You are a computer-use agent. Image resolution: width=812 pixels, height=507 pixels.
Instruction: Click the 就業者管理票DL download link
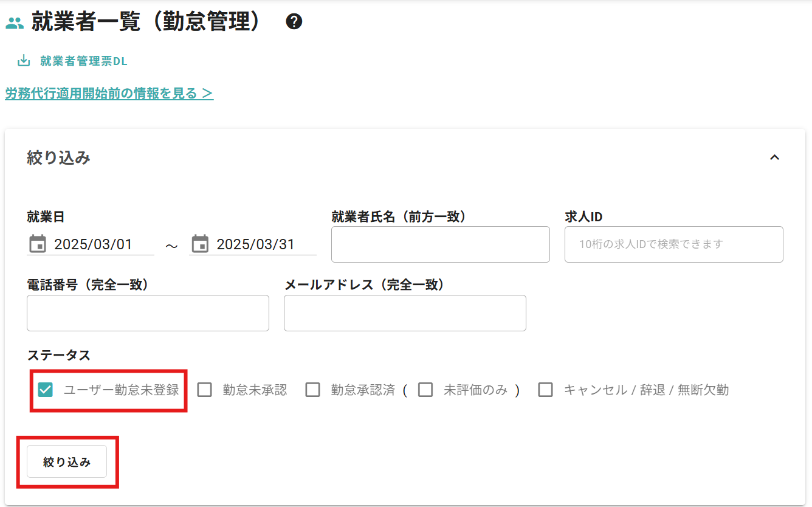[84, 61]
